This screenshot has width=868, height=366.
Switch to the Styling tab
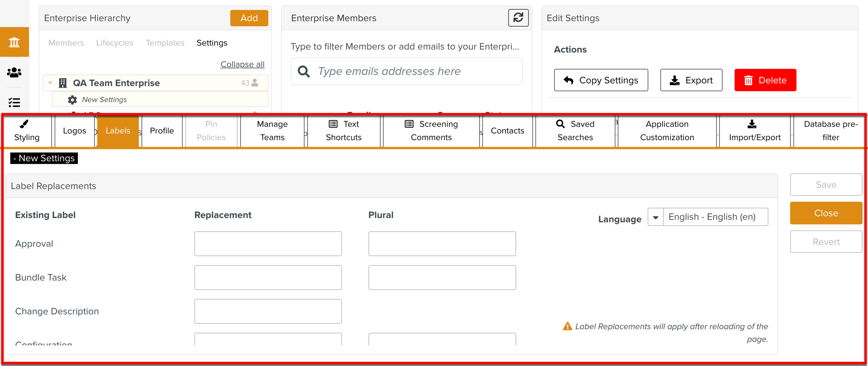pyautogui.click(x=27, y=131)
